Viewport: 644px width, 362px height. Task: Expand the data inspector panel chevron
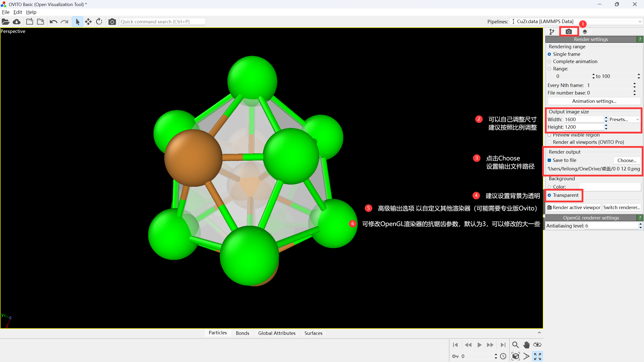tap(539, 333)
